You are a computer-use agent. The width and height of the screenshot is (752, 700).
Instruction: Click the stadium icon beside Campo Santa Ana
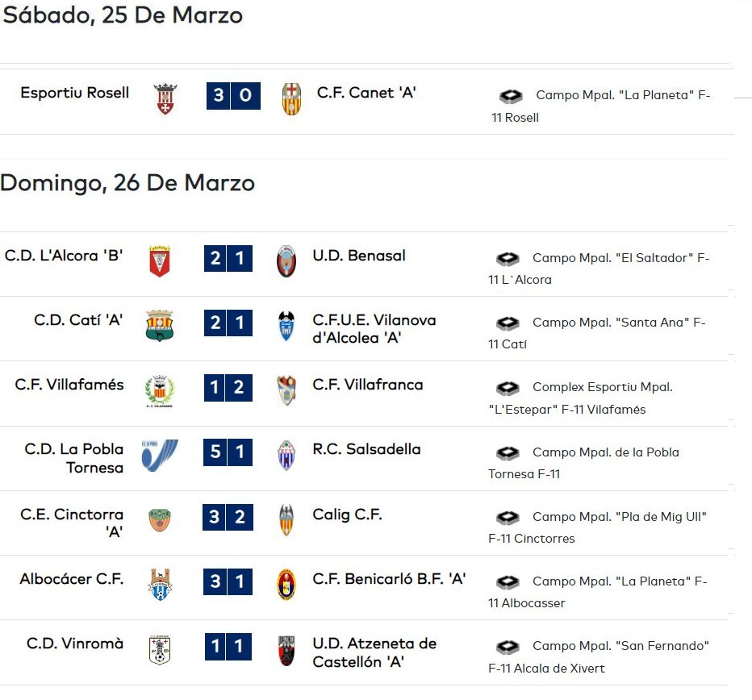pos(508,323)
